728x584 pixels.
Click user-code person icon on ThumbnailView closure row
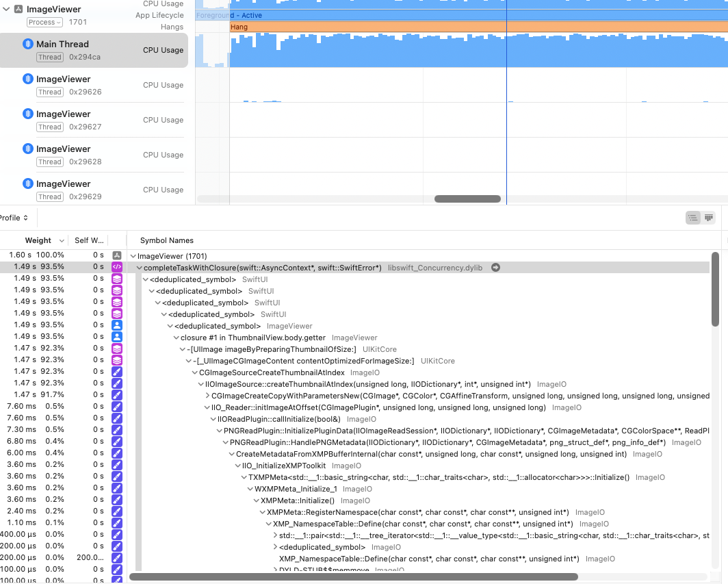coord(117,336)
